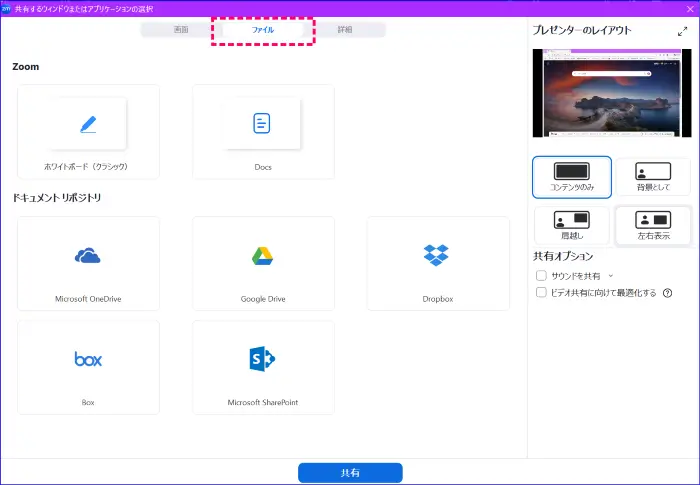The image size is (700, 485).
Task: Choose the 背景として layout option
Action: tap(653, 177)
